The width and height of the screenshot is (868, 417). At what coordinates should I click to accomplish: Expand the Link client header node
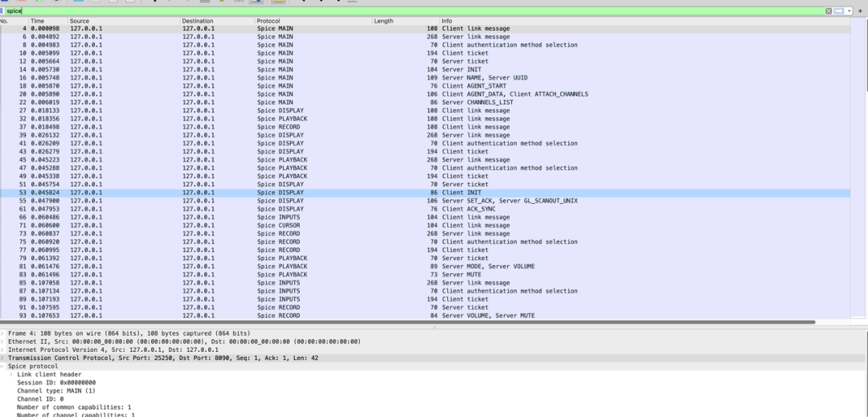(12, 374)
